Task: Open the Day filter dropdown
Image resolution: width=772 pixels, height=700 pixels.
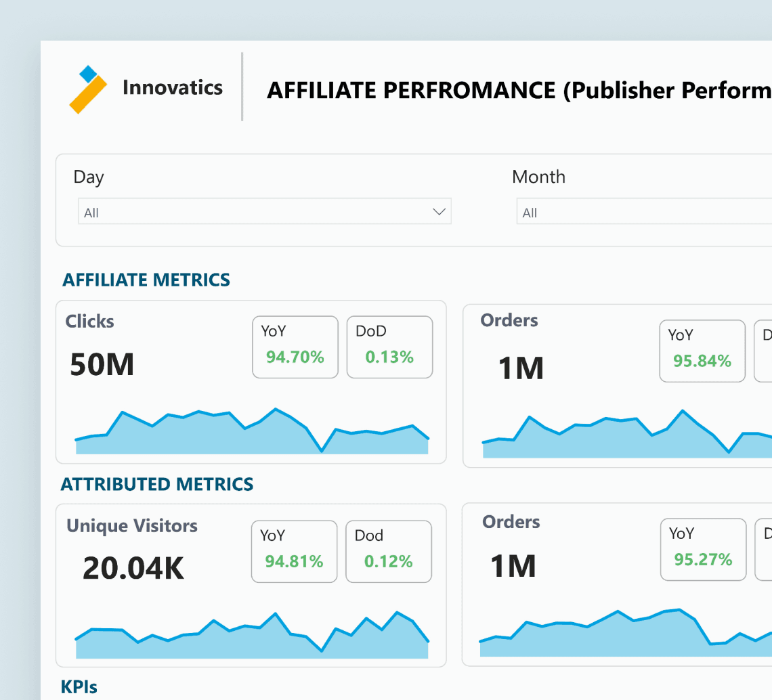Action: [264, 212]
